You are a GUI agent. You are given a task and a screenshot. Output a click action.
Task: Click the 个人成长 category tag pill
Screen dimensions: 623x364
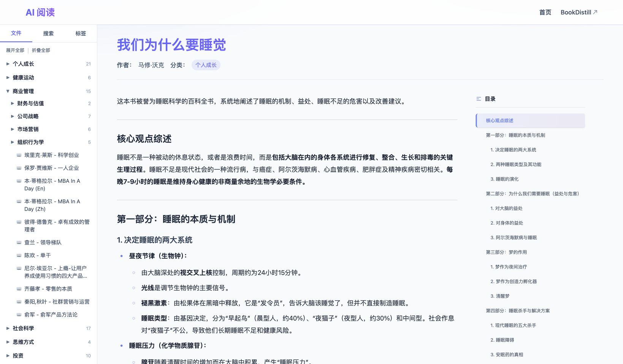tap(206, 65)
